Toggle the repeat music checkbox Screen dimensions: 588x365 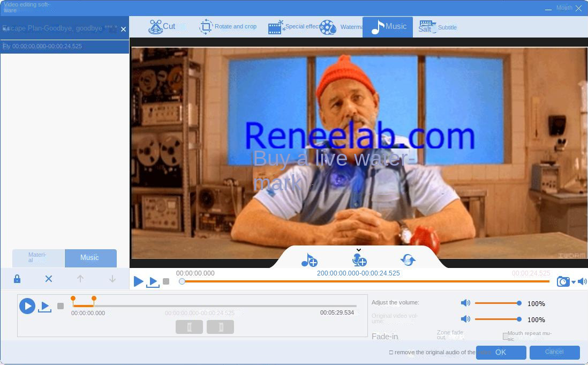pyautogui.click(x=506, y=336)
